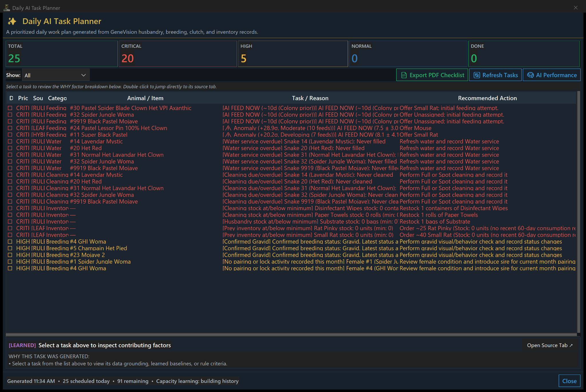
Task: Click the app icon in the title bar
Action: point(7,8)
